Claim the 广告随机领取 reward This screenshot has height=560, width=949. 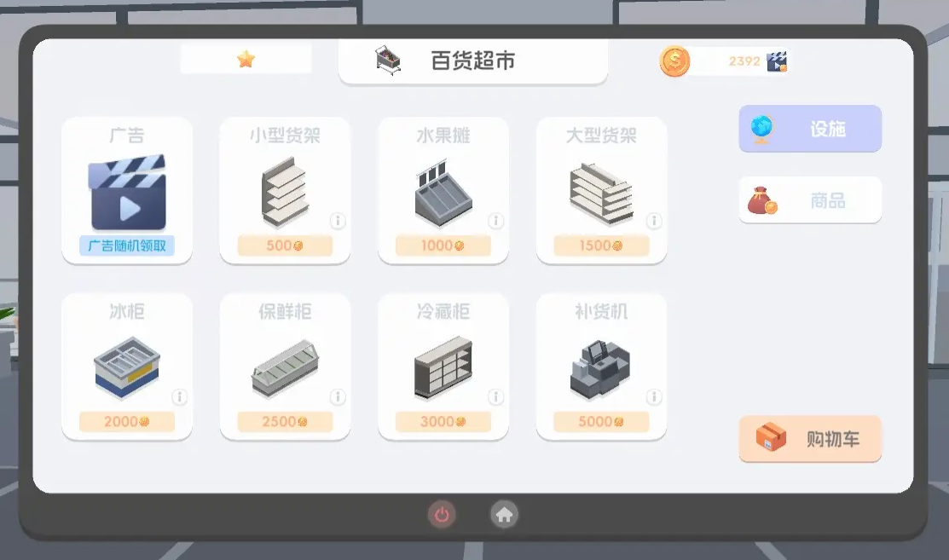click(127, 245)
